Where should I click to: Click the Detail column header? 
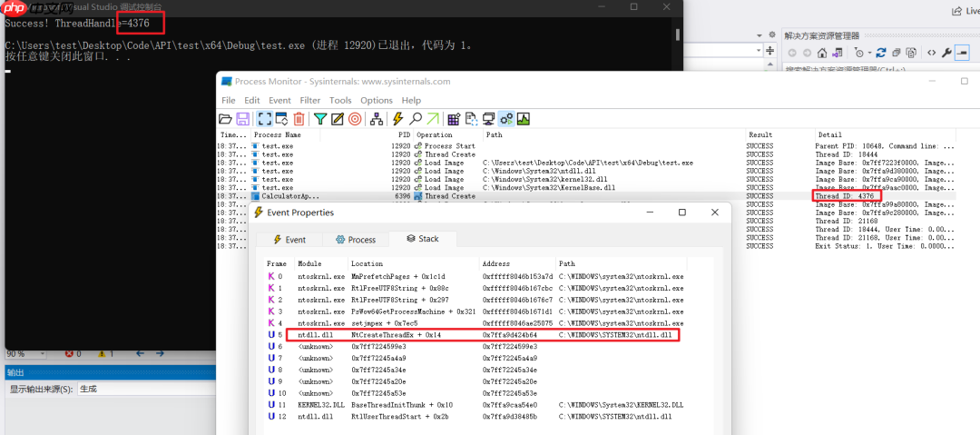885,134
